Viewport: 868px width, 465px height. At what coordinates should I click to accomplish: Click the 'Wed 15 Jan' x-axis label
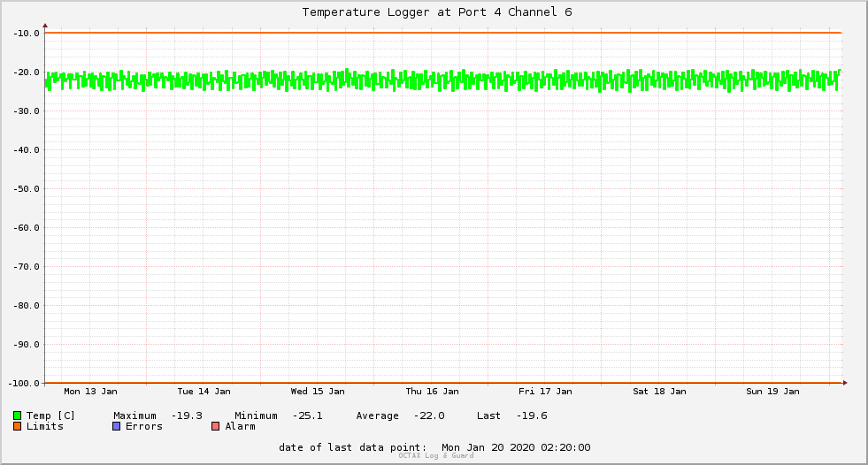pos(317,391)
